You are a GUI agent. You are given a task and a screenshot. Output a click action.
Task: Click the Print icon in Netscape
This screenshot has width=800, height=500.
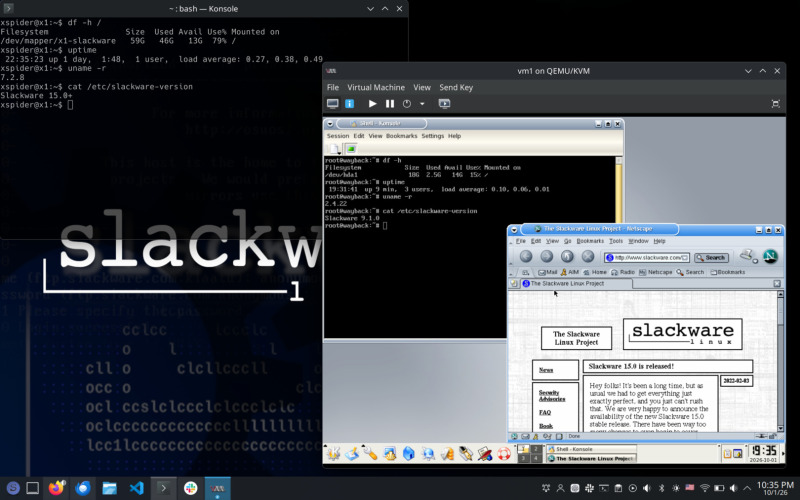click(746, 255)
